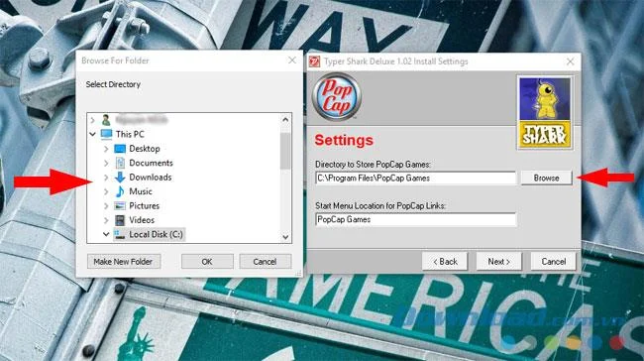Click the Documents folder icon
644x361 pixels.
[120, 163]
